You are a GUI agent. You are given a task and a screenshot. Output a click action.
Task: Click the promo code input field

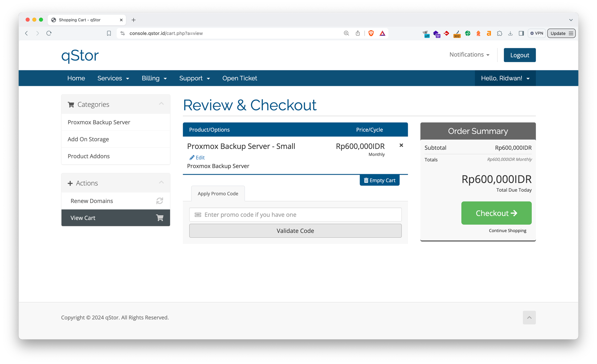pos(295,215)
